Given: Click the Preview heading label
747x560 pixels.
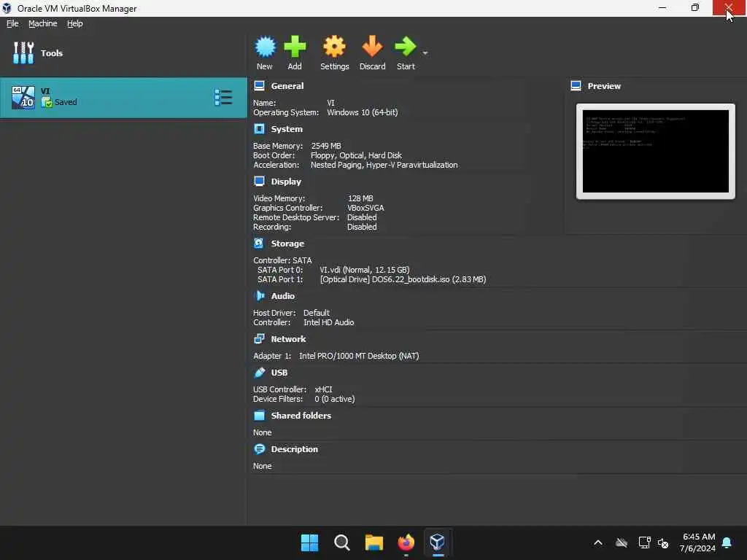Looking at the screenshot, I should click(x=603, y=86).
